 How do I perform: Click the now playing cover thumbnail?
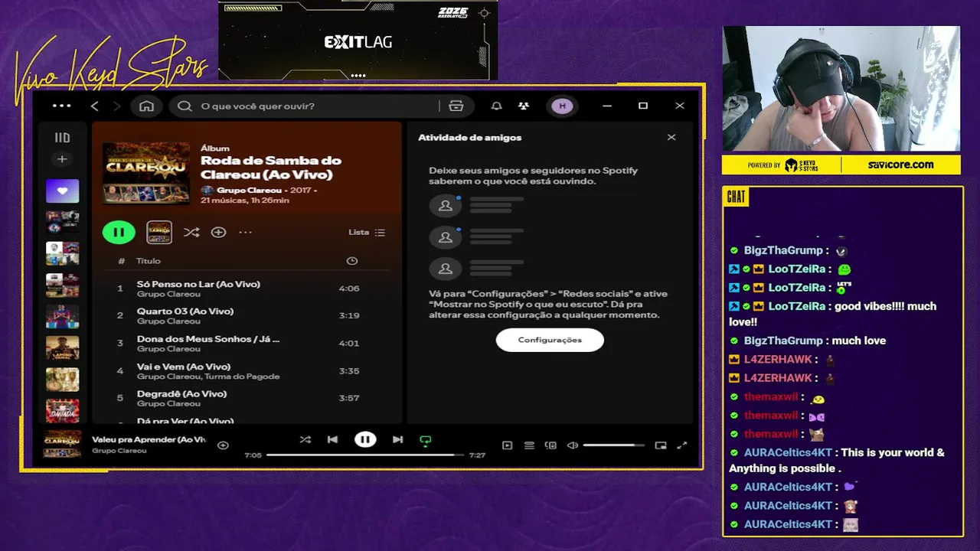[x=62, y=444]
